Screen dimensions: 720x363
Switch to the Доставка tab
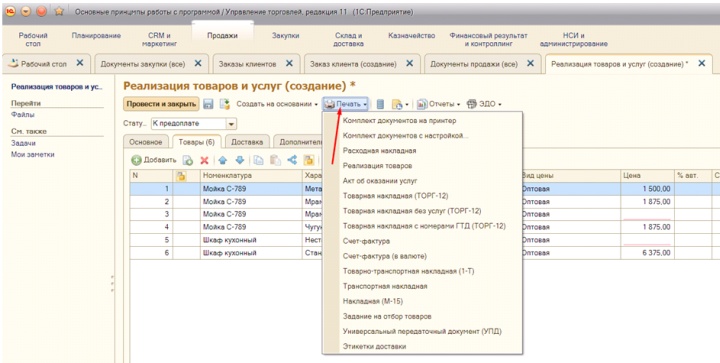pos(247,142)
